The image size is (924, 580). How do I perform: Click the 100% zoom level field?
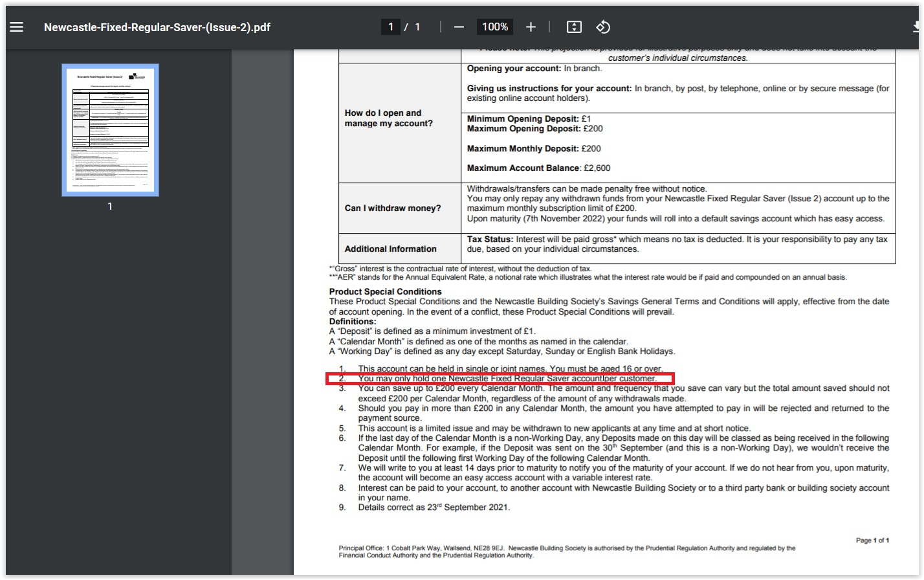(x=495, y=27)
